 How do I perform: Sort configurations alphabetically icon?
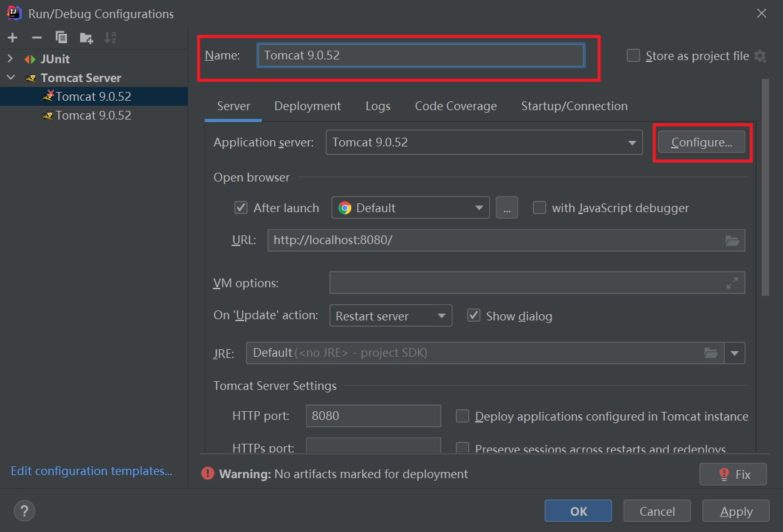[110, 38]
